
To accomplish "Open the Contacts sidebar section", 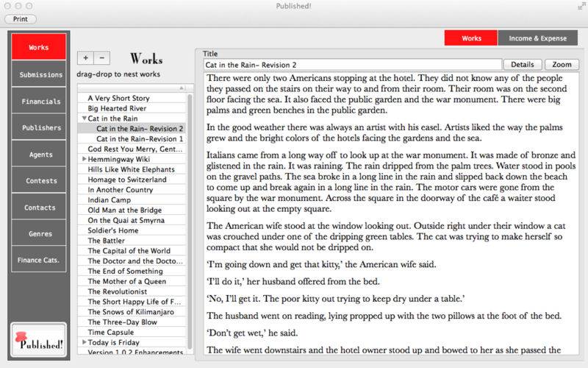I will tap(39, 207).
